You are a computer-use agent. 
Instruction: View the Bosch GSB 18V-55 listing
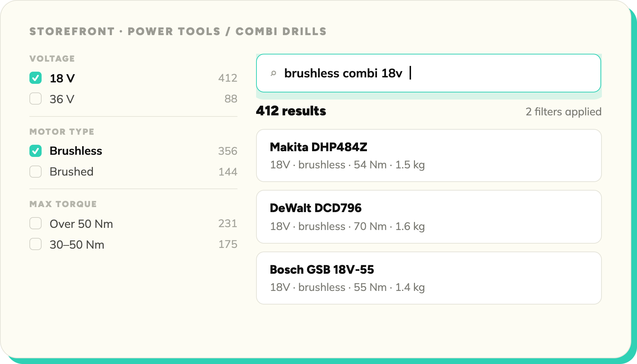[429, 278]
